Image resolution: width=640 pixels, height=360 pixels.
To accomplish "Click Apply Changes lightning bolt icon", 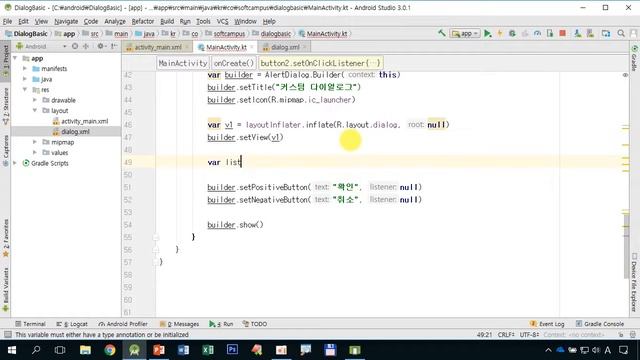I will [x=500, y=33].
